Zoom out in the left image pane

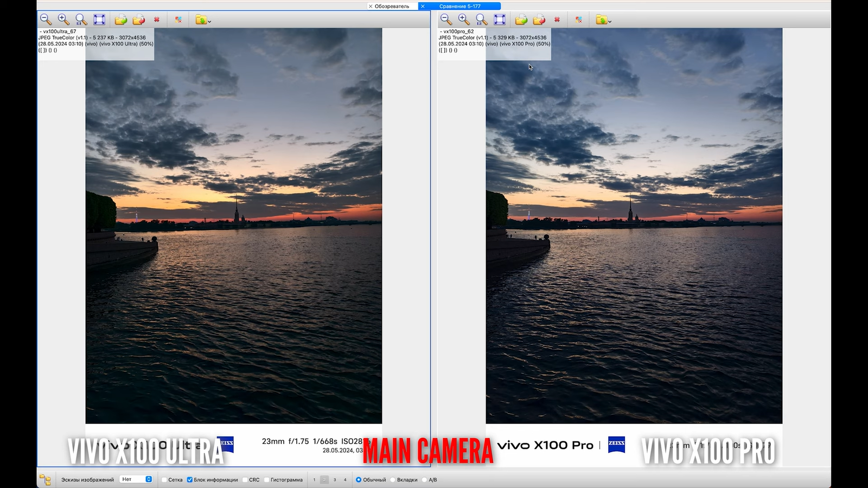[46, 20]
